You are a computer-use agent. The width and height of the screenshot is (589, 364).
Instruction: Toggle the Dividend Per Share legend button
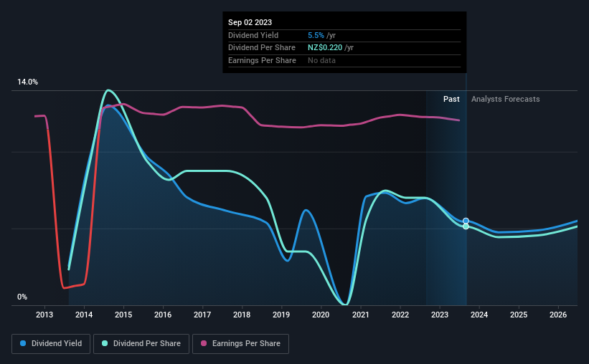coord(141,344)
